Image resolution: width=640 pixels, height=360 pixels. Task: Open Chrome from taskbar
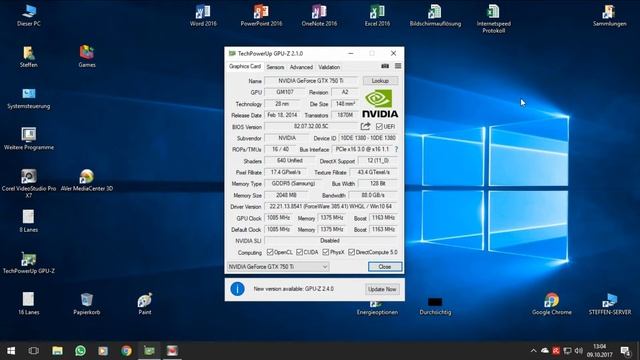tap(127, 351)
